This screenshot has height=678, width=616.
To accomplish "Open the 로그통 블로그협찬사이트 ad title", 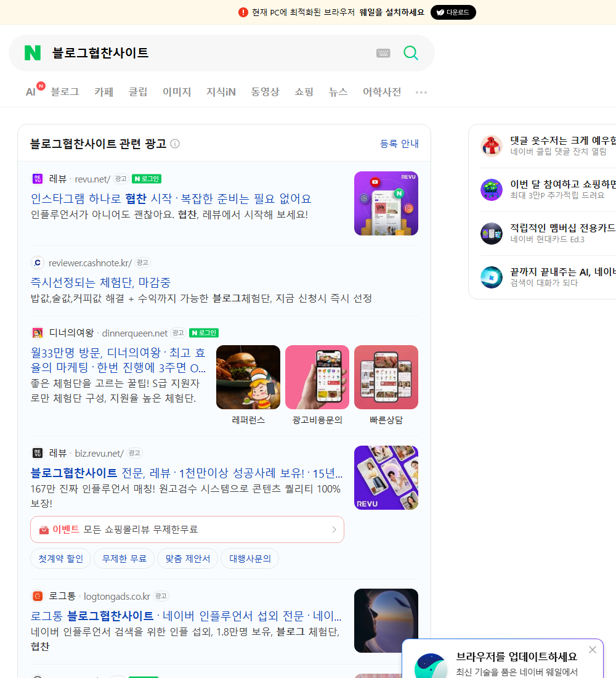I will 186,616.
